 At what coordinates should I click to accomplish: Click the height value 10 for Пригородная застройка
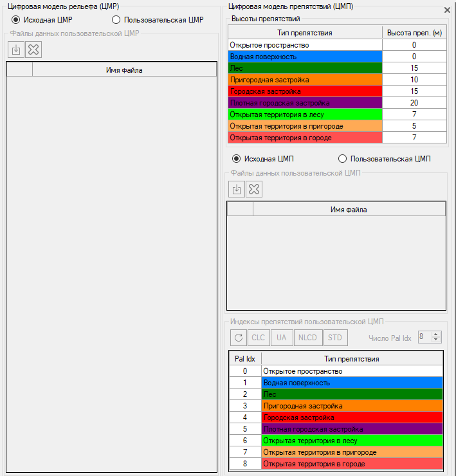coord(414,80)
